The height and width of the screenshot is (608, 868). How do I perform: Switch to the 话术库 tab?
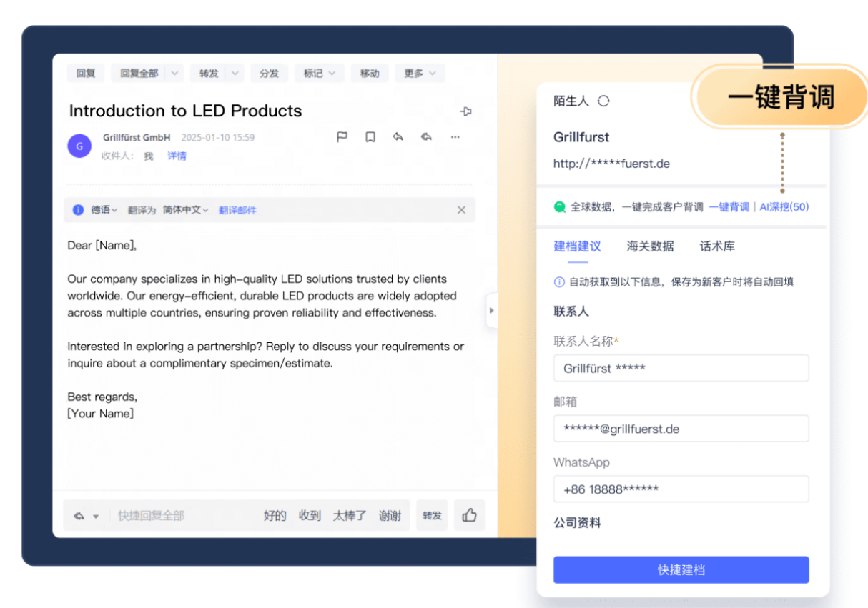(x=717, y=246)
